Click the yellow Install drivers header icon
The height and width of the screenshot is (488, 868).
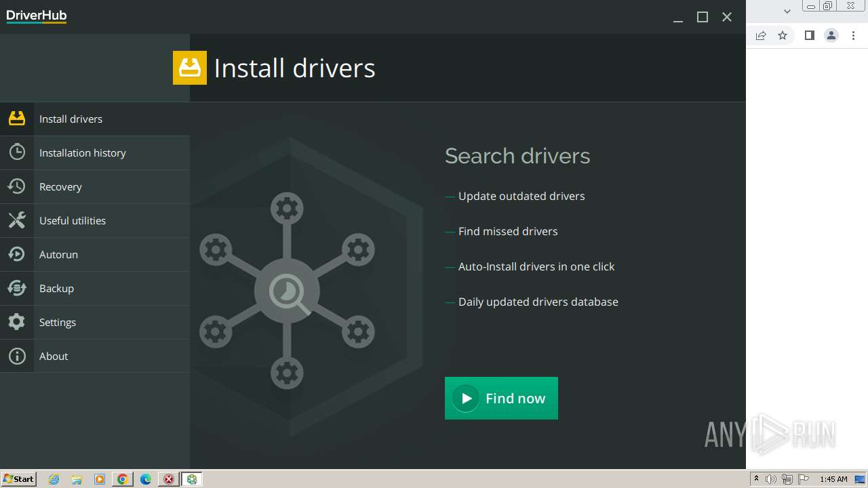click(190, 68)
